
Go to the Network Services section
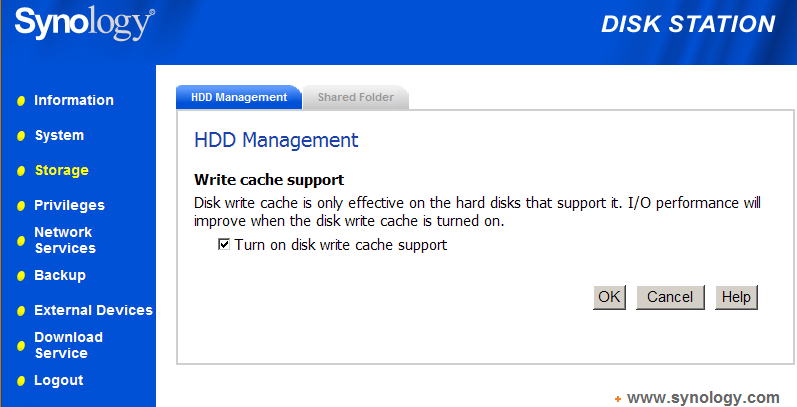[x=64, y=240]
